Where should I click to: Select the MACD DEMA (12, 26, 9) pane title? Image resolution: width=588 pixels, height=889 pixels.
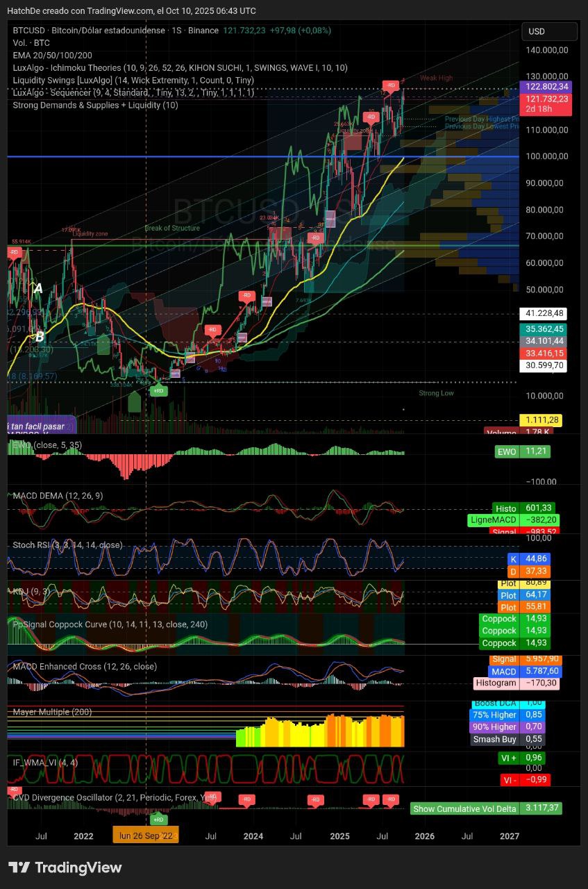tap(58, 495)
